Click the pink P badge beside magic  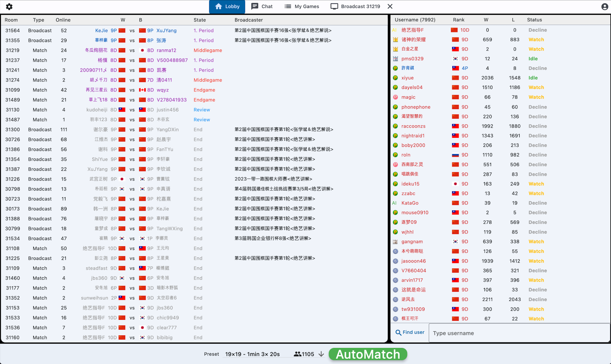(395, 97)
